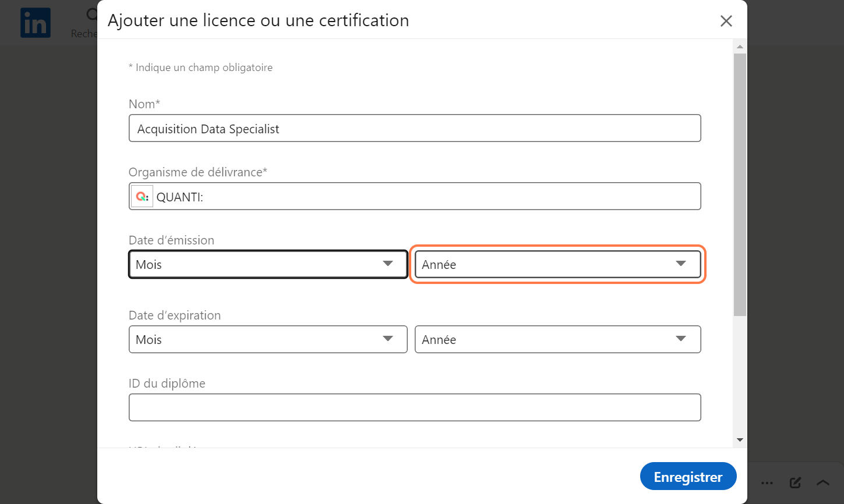Open the issue date Année dropdown
Screen dimensions: 844x504
[x=557, y=264]
